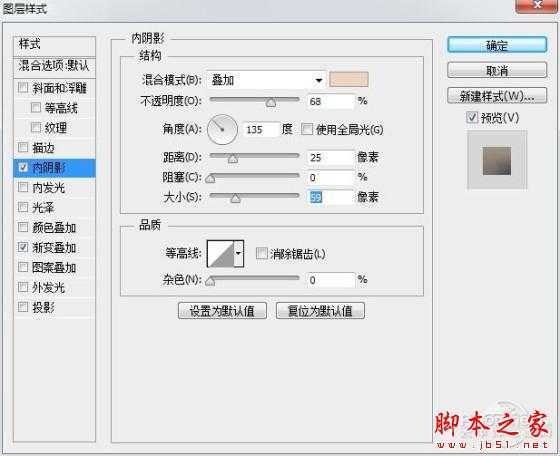Click the 新建样式(W)... button
Viewport: 560px width, 456px height.
pos(497,96)
